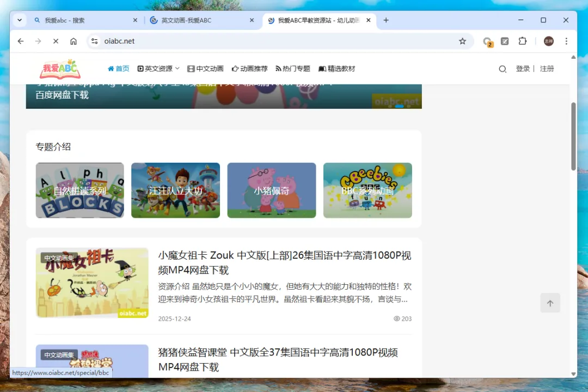Expand the 英文资源 dropdown menu
Screen dimensions: 588x392
click(158, 69)
